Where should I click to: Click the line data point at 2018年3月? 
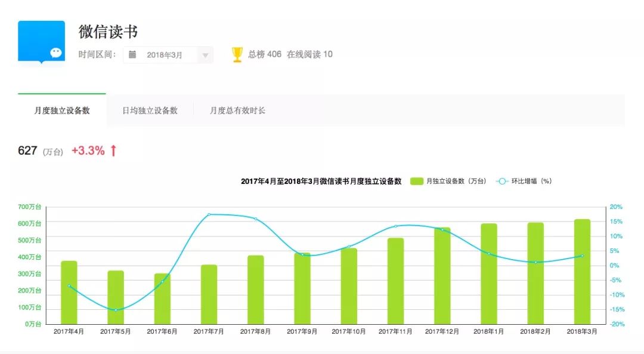pyautogui.click(x=583, y=256)
